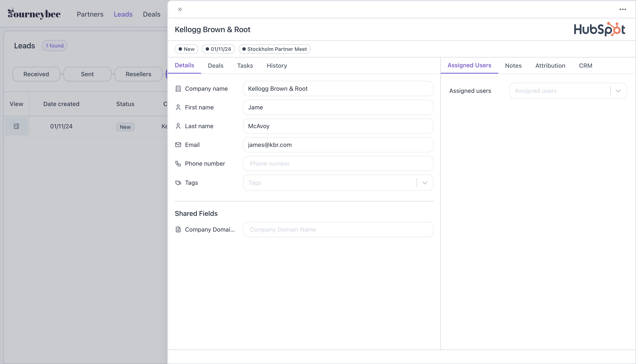The height and width of the screenshot is (364, 636).
Task: Open the Assigned users combo box
Action: tap(568, 91)
